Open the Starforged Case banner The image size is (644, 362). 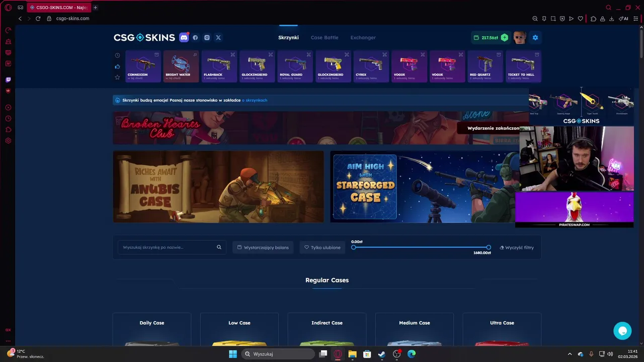425,187
